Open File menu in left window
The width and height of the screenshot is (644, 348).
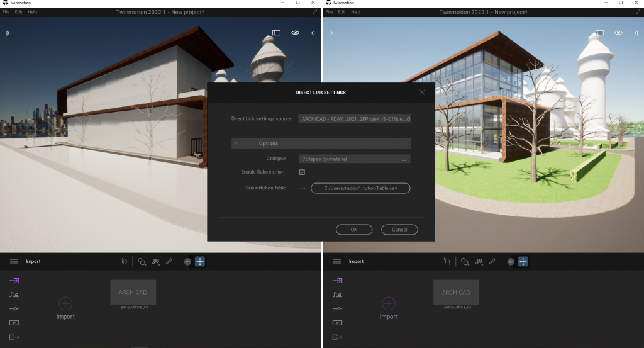click(6, 12)
